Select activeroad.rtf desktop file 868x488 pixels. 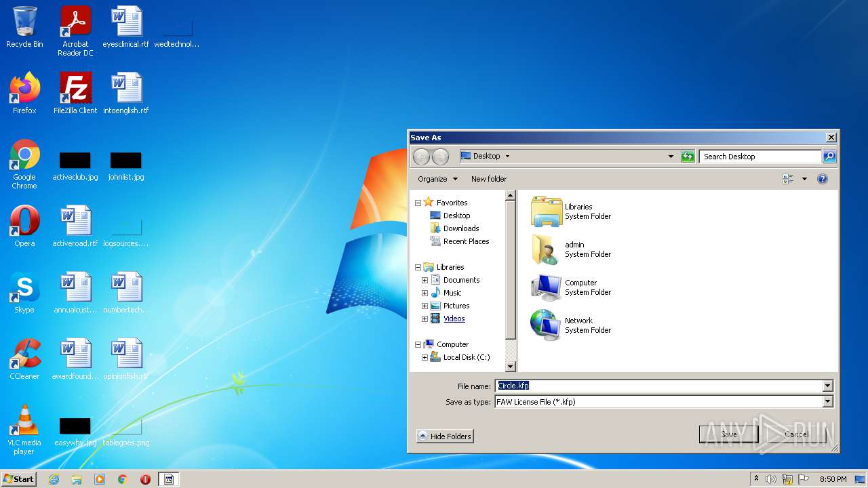[x=75, y=226]
